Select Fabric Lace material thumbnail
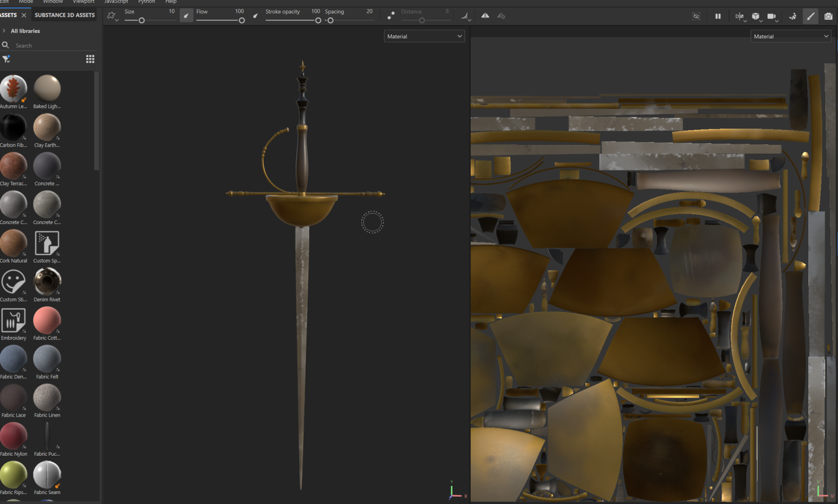Screen dimensions: 838x504 pyautogui.click(x=13, y=397)
